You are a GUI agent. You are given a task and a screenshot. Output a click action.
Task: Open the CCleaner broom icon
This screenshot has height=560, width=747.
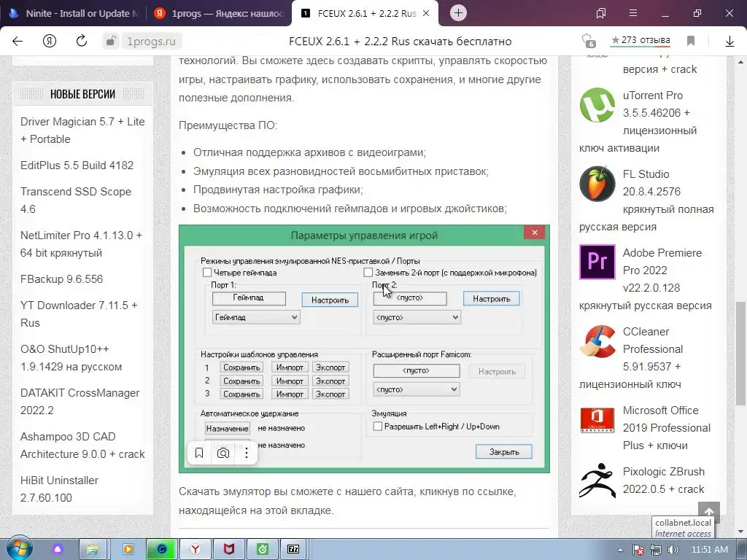(x=597, y=341)
